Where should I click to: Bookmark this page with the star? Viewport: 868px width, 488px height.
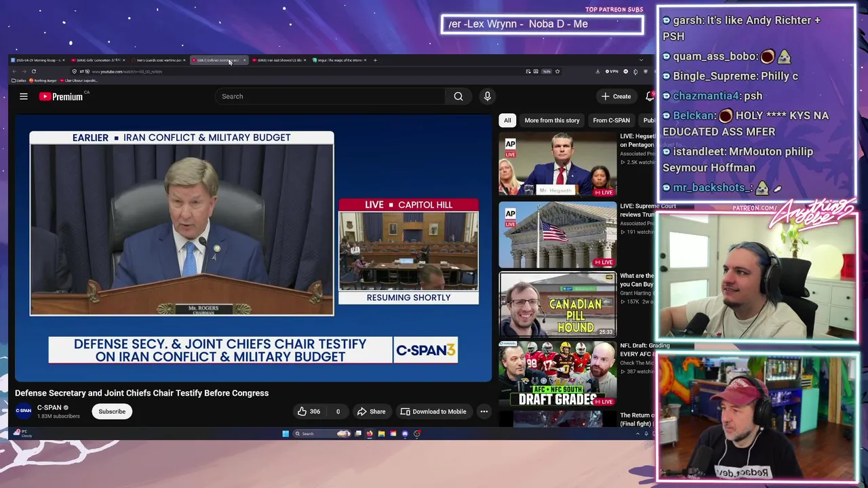tap(557, 71)
